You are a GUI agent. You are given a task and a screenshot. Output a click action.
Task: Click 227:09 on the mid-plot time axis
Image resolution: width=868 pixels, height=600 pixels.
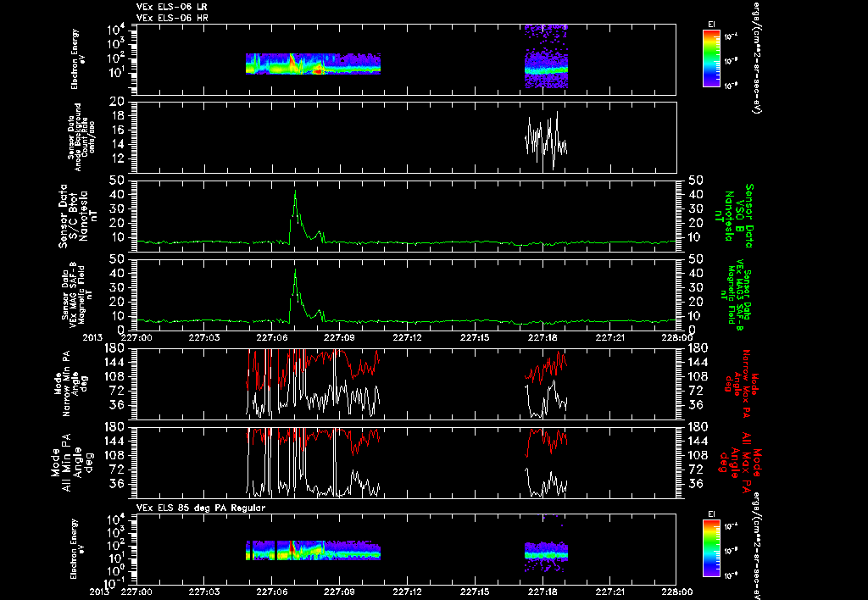[339, 337]
